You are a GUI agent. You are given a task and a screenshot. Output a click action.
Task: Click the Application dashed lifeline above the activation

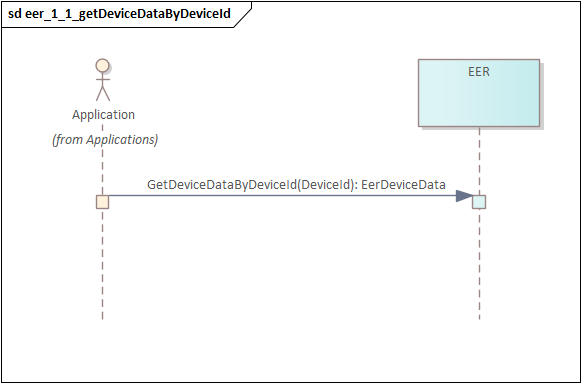click(102, 171)
